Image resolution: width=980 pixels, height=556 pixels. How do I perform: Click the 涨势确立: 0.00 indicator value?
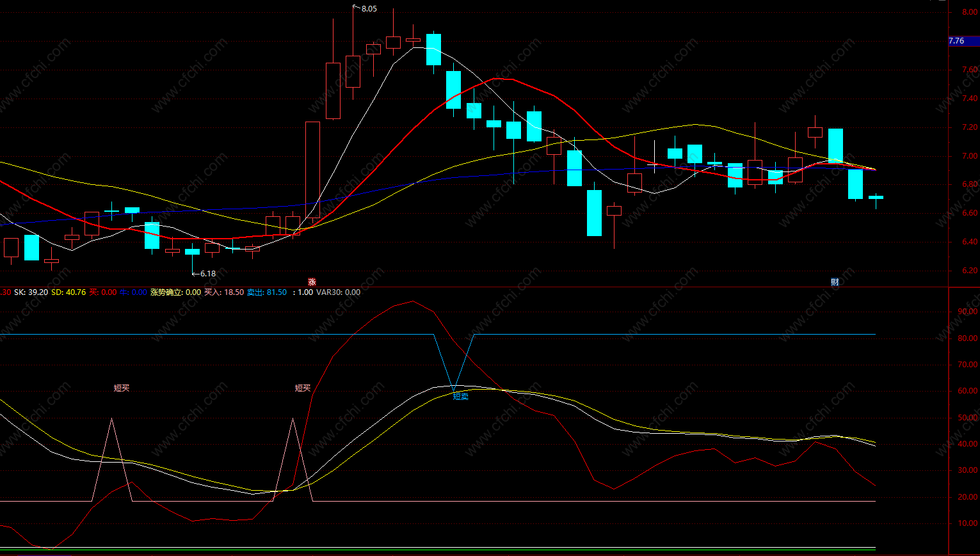[x=176, y=292]
